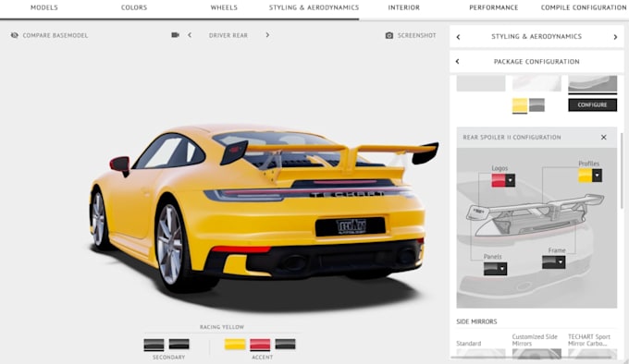This screenshot has width=629, height=364.
Task: Click next arrow beside Styling & Aerodynamics header
Action: pyautogui.click(x=615, y=37)
